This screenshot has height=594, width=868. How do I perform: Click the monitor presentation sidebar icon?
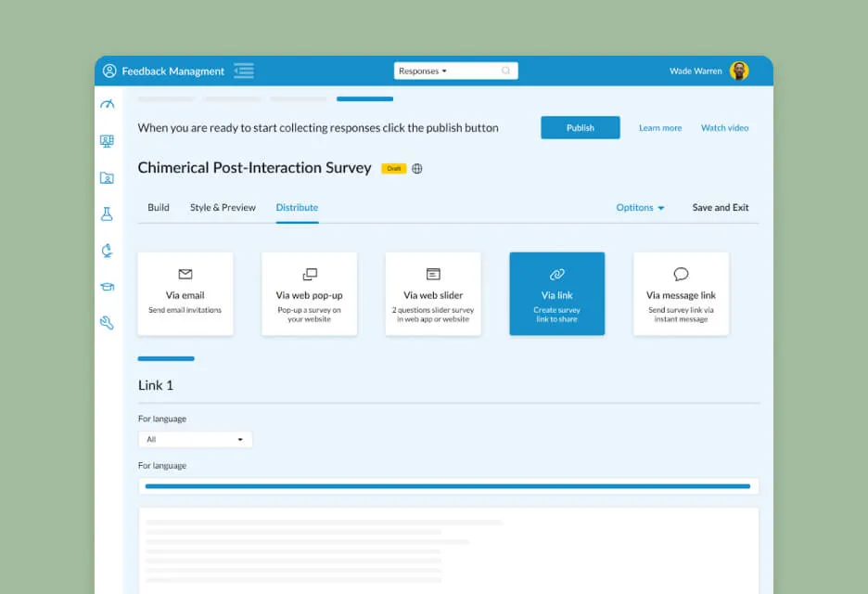coord(108,141)
